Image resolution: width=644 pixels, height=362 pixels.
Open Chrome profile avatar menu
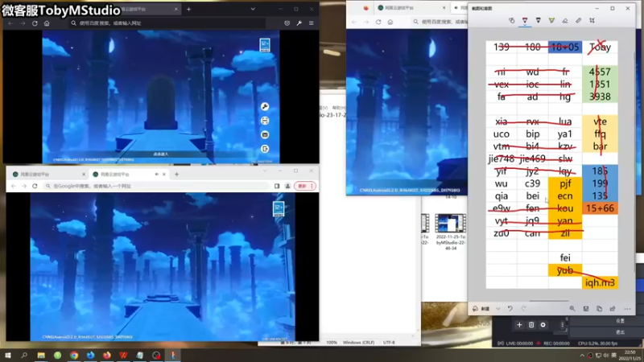click(x=288, y=187)
